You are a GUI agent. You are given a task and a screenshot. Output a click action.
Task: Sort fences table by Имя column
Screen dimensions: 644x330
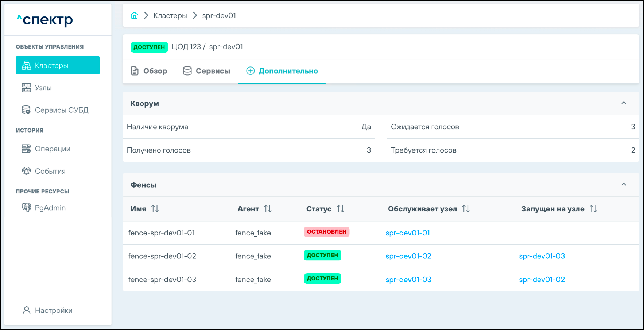point(155,209)
